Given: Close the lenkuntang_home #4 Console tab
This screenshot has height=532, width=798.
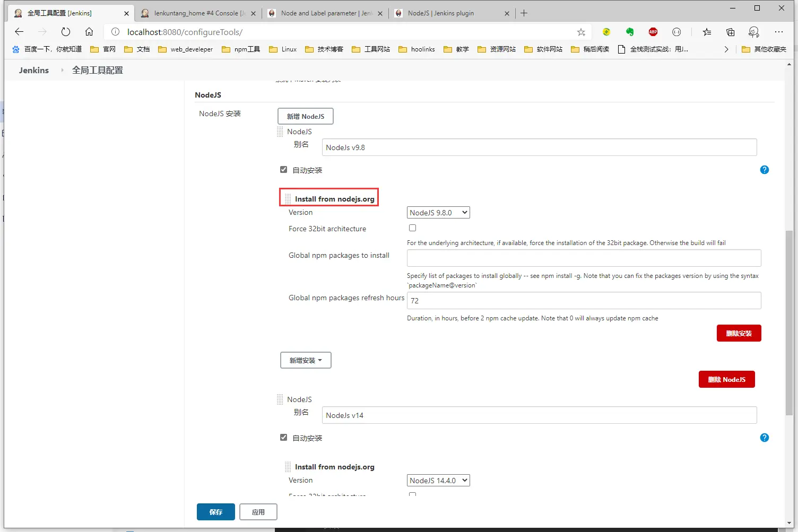Looking at the screenshot, I should [253, 13].
